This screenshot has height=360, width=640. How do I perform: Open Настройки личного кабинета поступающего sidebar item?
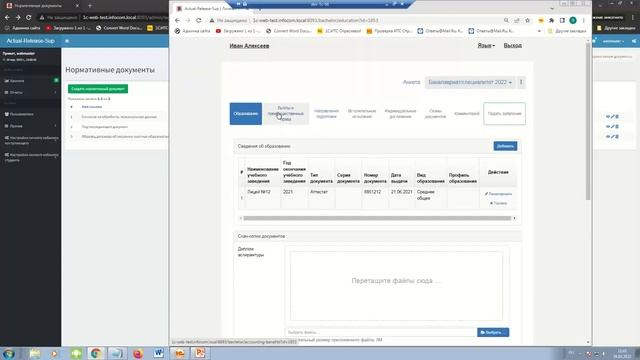31,141
